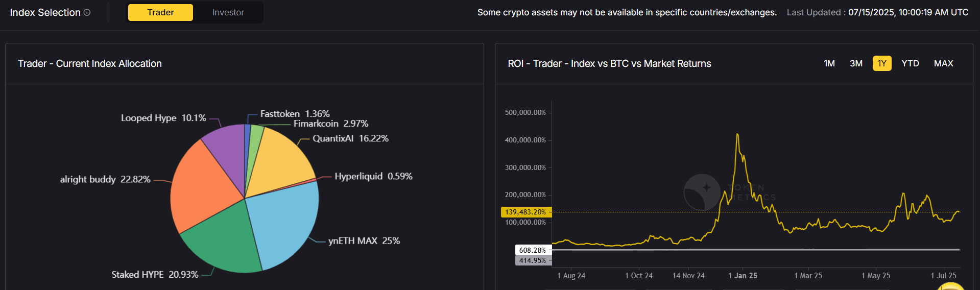Click the 1 Jan 25 axis label

coord(743,276)
